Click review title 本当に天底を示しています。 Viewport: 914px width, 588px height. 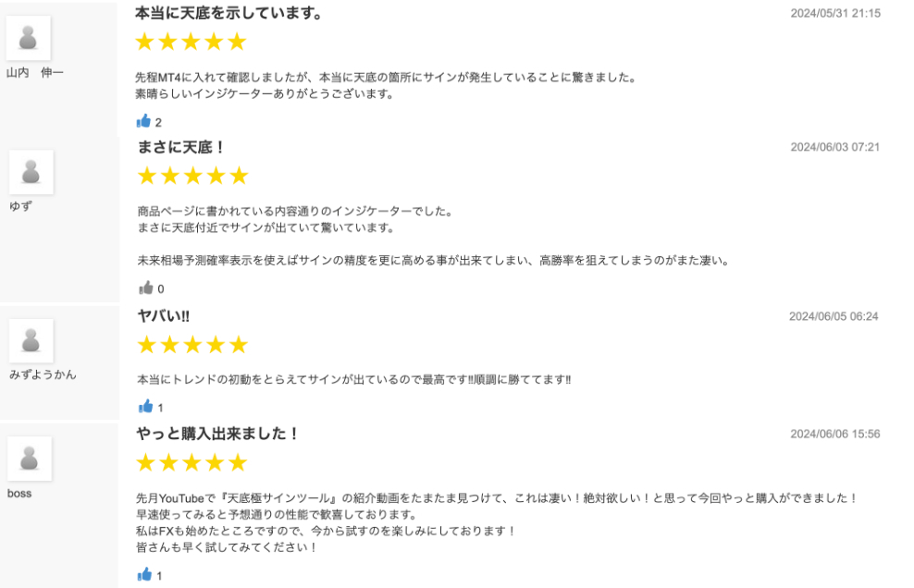pyautogui.click(x=228, y=14)
